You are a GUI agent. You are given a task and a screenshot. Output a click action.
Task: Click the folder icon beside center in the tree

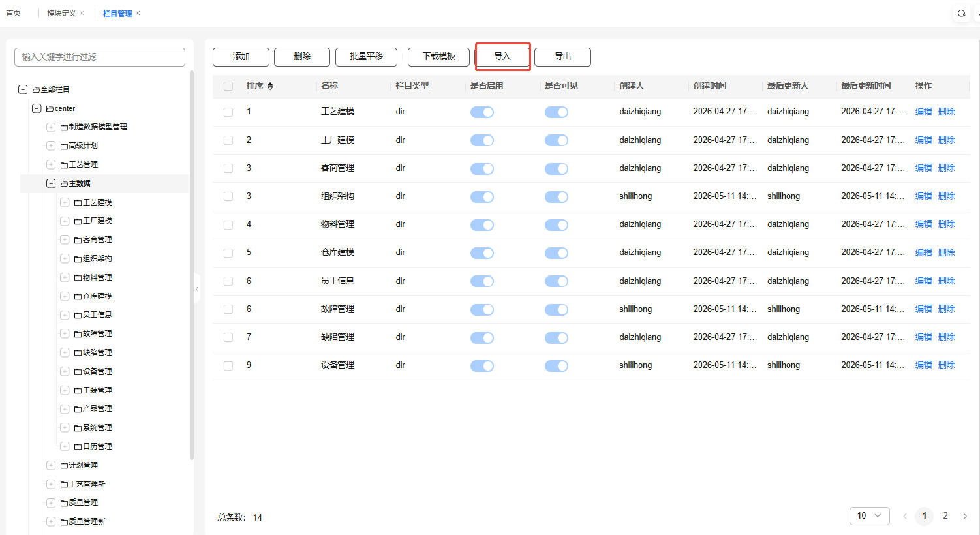click(50, 108)
